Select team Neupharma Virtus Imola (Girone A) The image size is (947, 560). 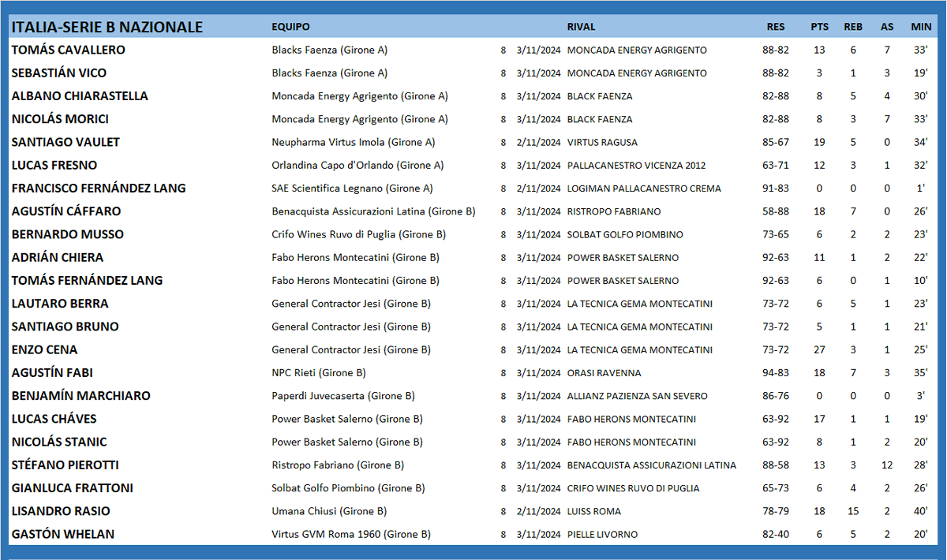coord(353,142)
